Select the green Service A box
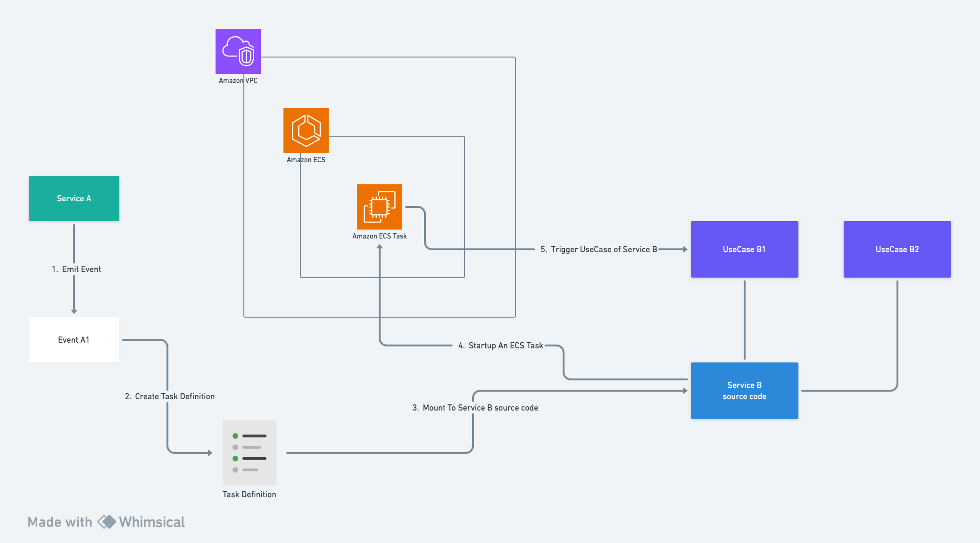Image resolution: width=980 pixels, height=543 pixels. [x=74, y=198]
